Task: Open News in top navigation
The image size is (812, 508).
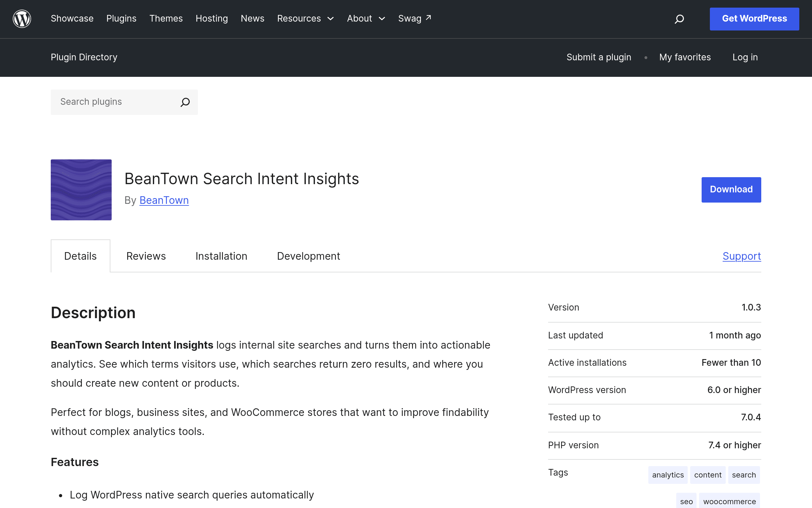Action: (253, 18)
